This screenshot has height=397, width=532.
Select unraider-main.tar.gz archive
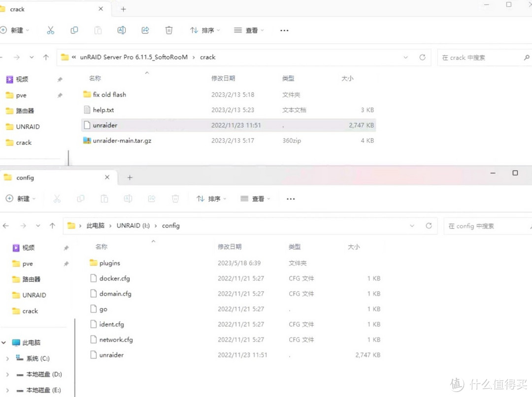122,140
